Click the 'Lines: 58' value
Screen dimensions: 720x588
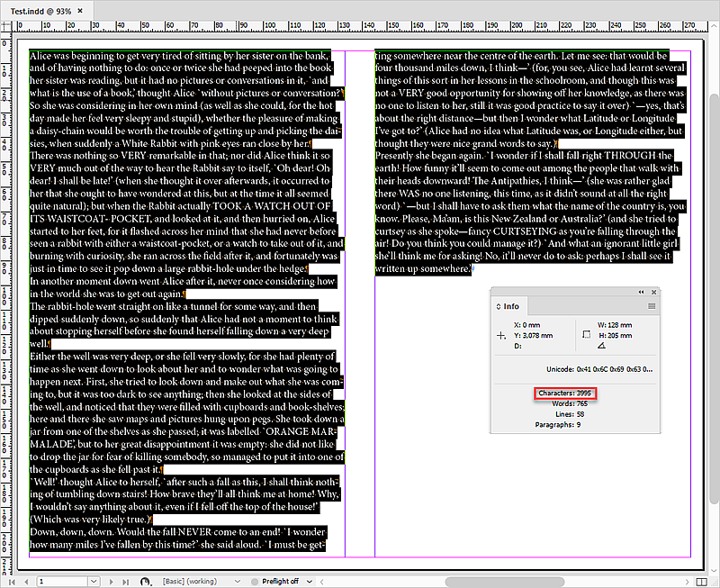pyautogui.click(x=570, y=414)
